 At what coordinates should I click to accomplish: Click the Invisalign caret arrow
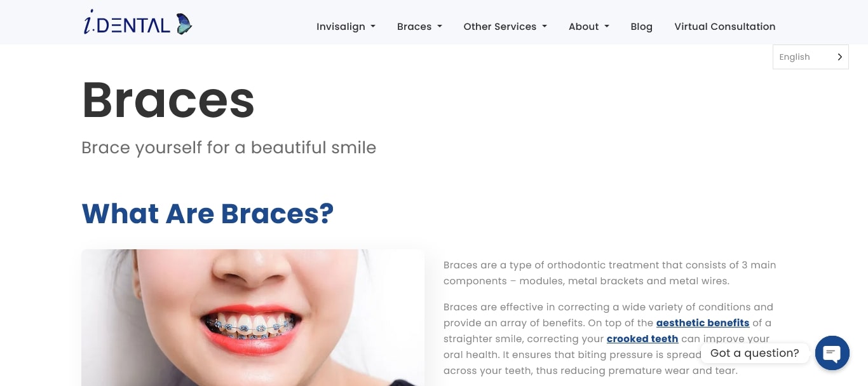point(373,27)
